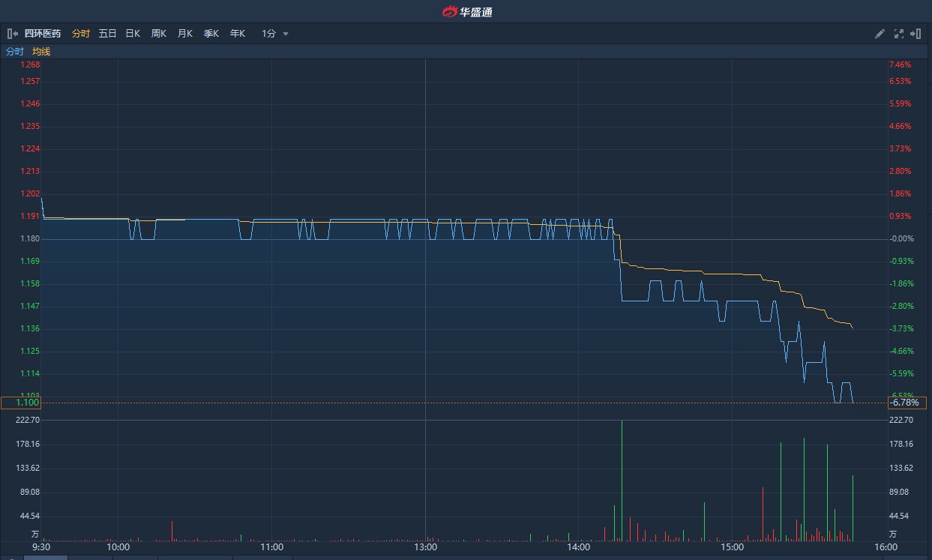932x560 pixels.
Task: Open the 周K weekly chart tab
Action: click(x=158, y=34)
